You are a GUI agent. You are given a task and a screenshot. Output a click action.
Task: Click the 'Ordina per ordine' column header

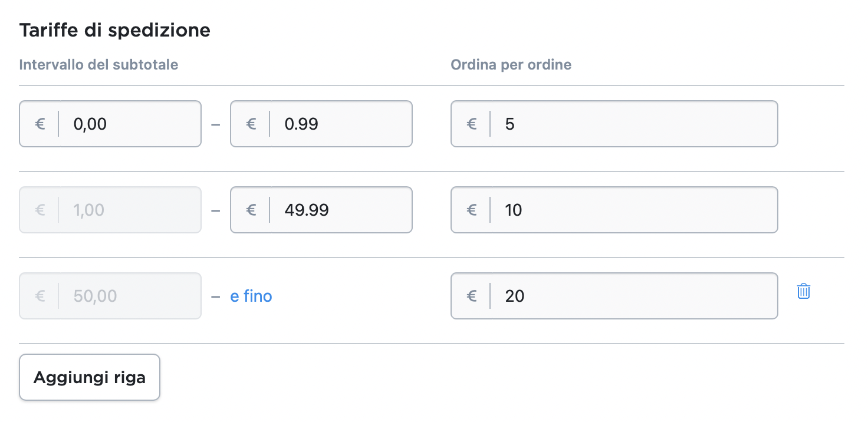(x=511, y=65)
